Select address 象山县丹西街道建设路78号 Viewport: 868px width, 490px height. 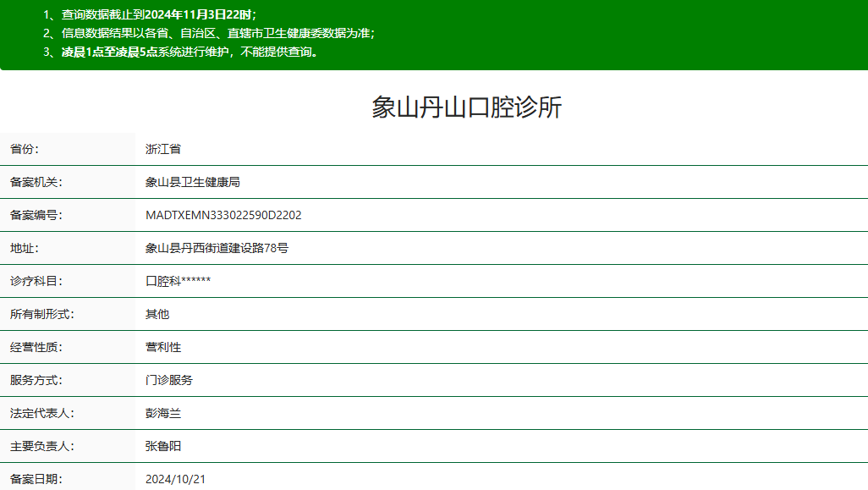(x=217, y=248)
